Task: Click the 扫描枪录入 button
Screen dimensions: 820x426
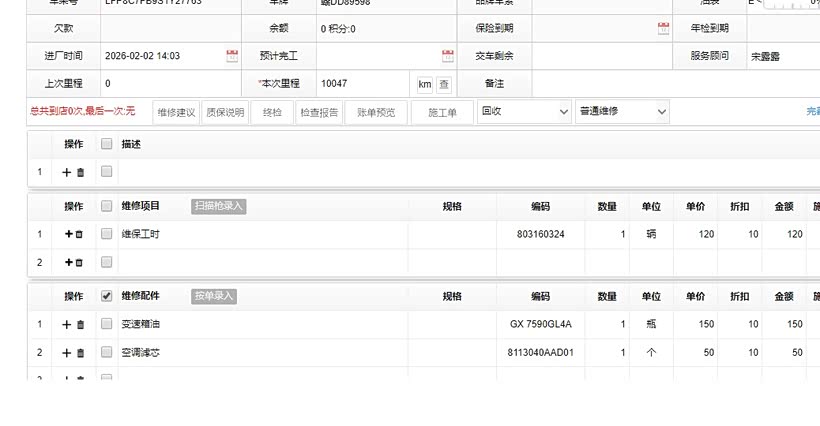Action: 218,206
